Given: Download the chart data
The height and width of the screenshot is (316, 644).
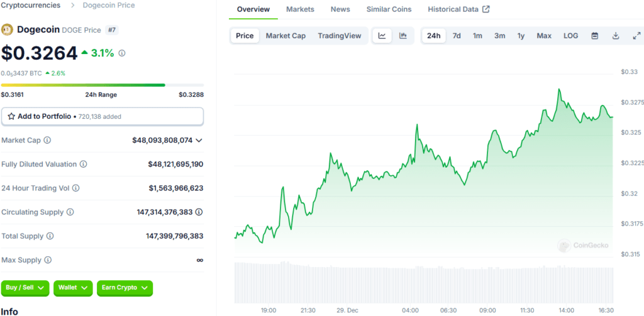Looking at the screenshot, I should 616,36.
